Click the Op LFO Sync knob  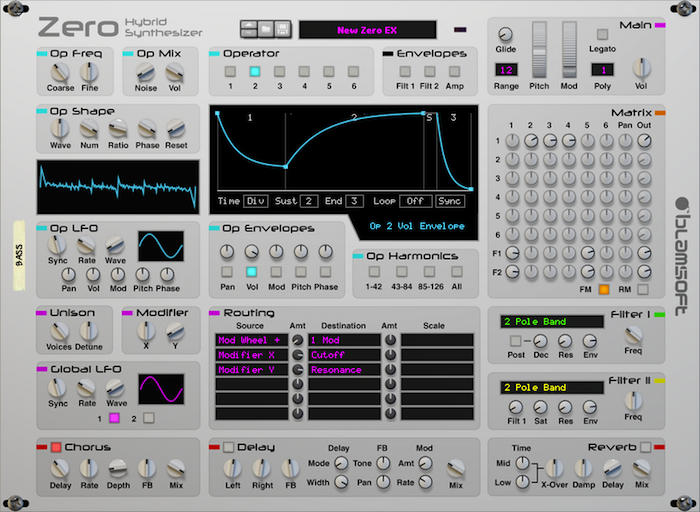(57, 245)
